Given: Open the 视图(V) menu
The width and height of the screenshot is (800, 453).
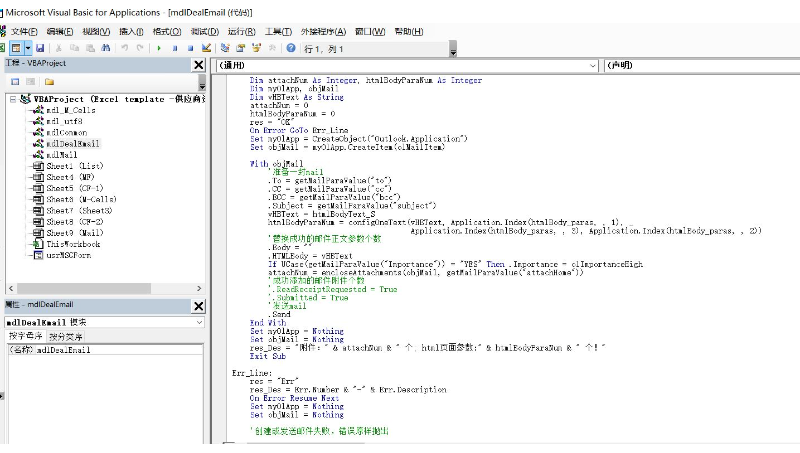Looking at the screenshot, I should coord(96,32).
